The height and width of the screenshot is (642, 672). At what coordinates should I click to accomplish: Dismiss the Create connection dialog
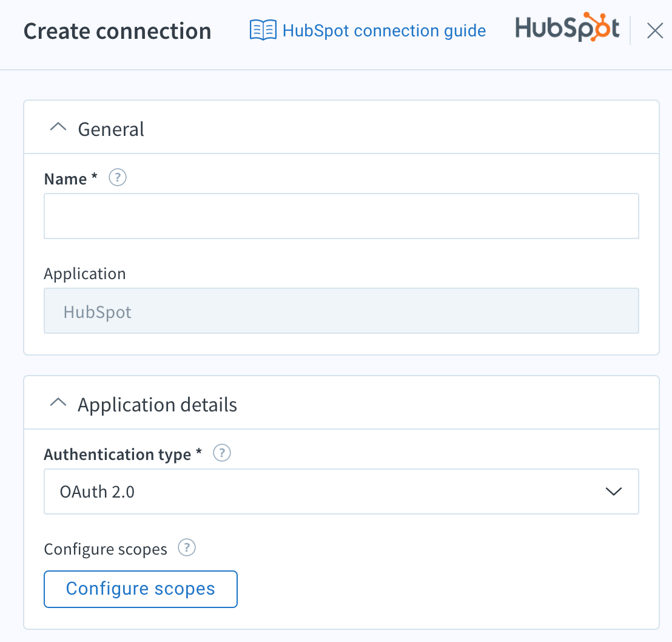coord(654,30)
